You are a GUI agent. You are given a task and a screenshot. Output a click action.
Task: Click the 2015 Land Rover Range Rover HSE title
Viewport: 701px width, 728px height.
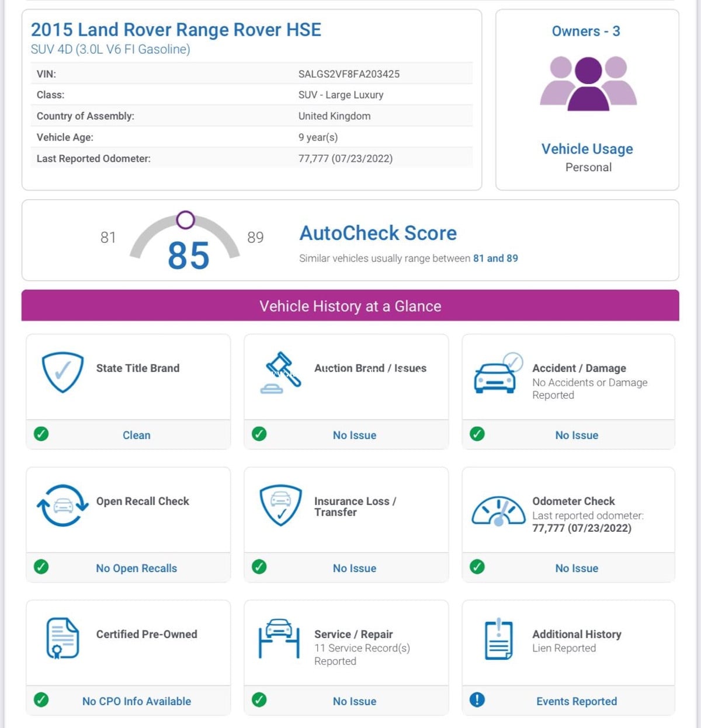(x=176, y=30)
